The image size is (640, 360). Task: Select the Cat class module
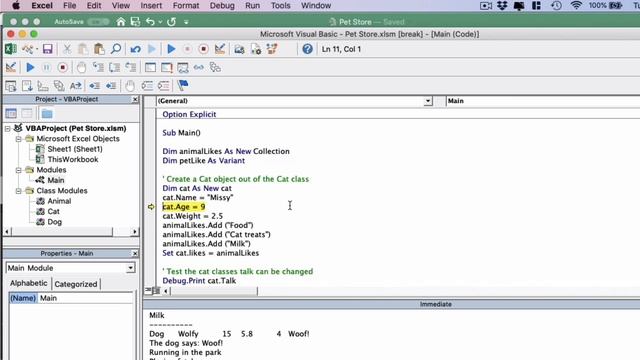pos(53,211)
